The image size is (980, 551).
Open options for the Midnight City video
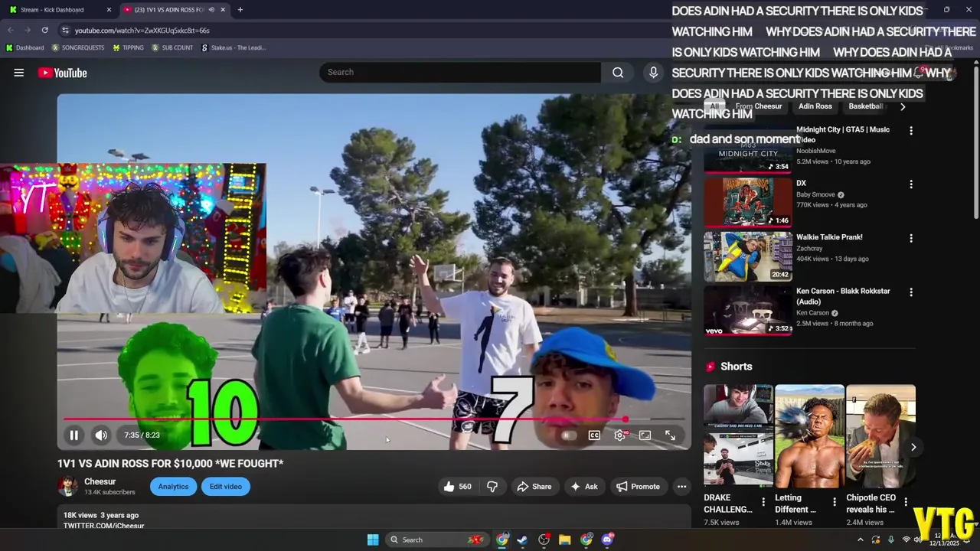(911, 131)
